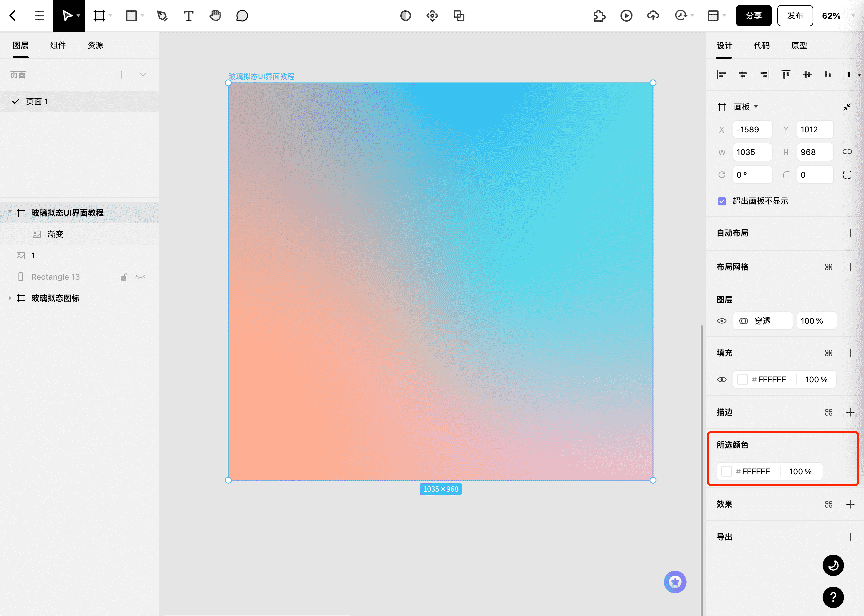
Task: Switch to the 设计 tab
Action: click(x=724, y=46)
